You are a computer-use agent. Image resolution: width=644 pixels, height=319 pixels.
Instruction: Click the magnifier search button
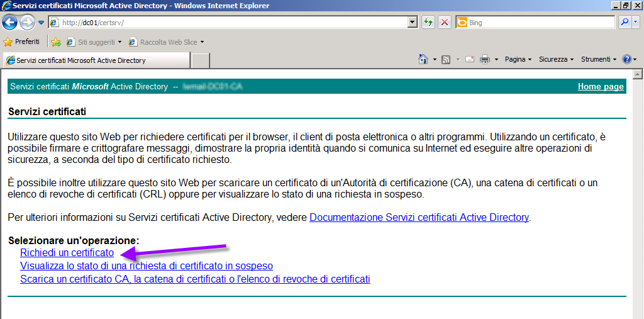click(x=625, y=23)
